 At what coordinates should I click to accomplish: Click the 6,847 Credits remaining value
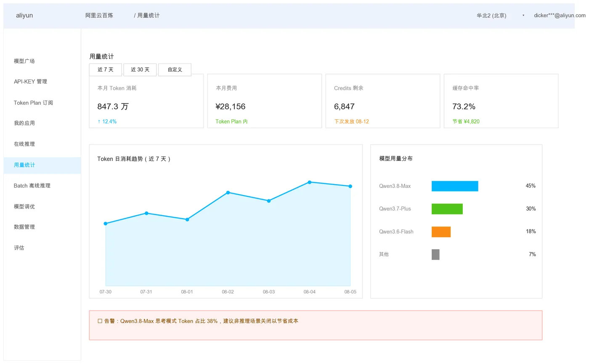[x=345, y=106]
